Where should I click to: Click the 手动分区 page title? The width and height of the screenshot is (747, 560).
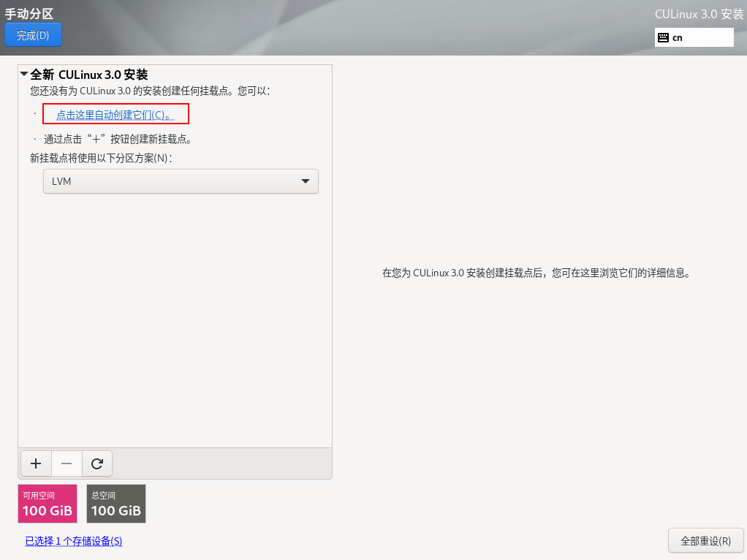(29, 13)
